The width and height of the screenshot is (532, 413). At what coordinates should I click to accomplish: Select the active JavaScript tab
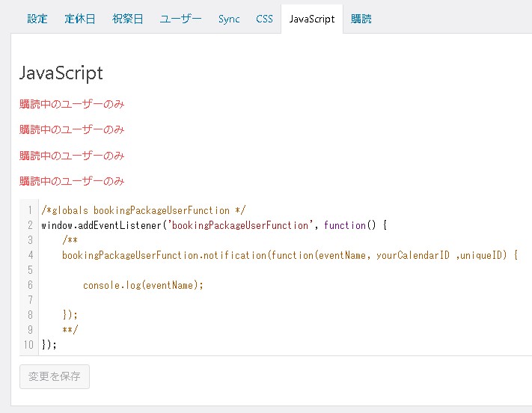click(312, 19)
